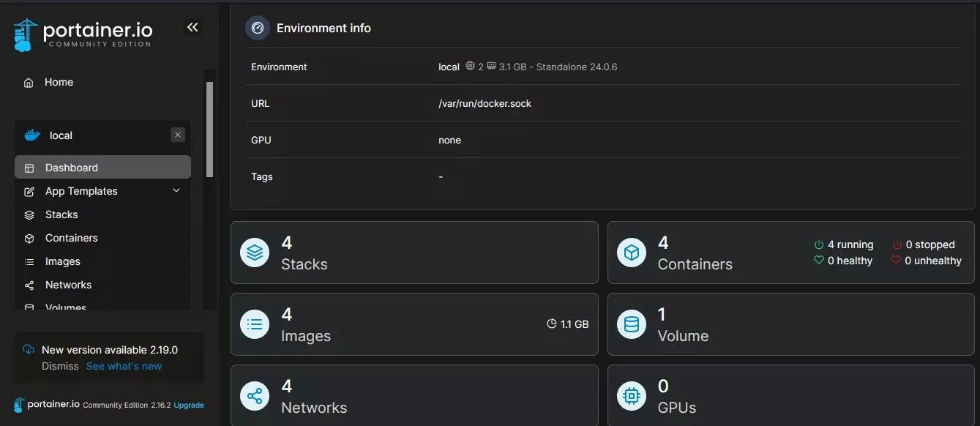This screenshot has width=980, height=426.
Task: Click the Volume tile database icon
Action: click(x=631, y=324)
